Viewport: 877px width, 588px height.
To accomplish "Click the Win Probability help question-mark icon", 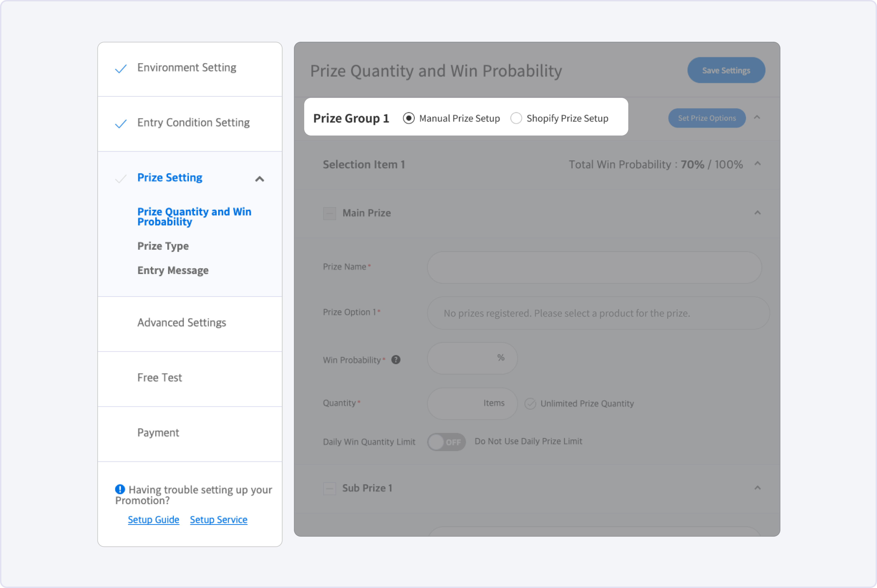I will (396, 360).
